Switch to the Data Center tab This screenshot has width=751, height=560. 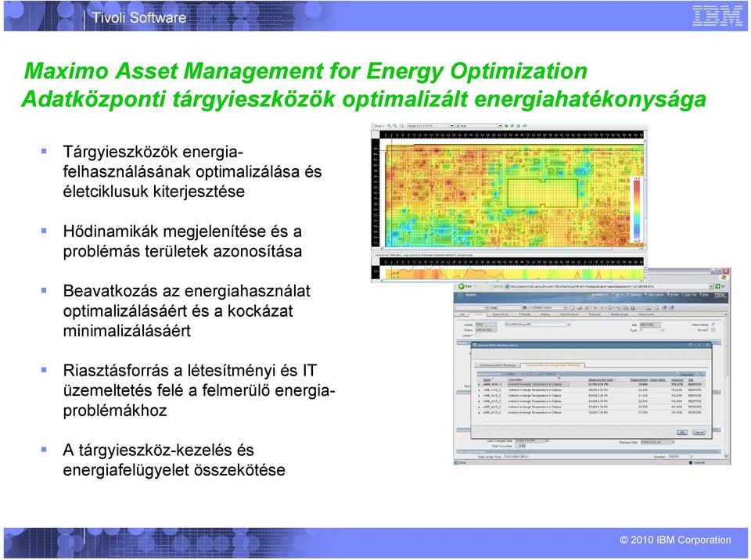point(646,314)
